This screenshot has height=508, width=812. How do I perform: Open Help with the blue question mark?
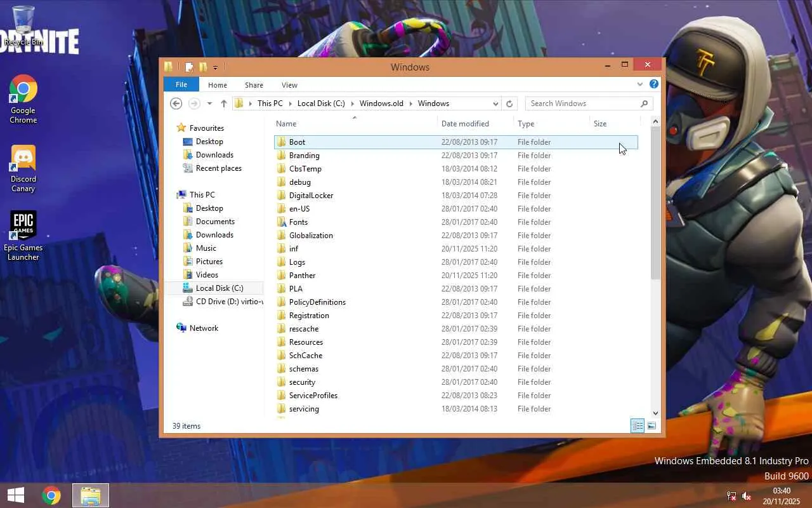654,84
